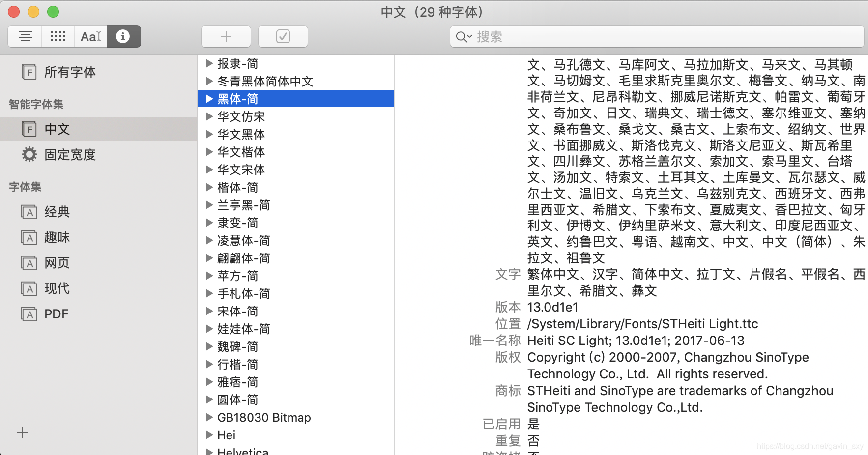
Task: Click the 重复 value 否
Action: pyautogui.click(x=533, y=441)
